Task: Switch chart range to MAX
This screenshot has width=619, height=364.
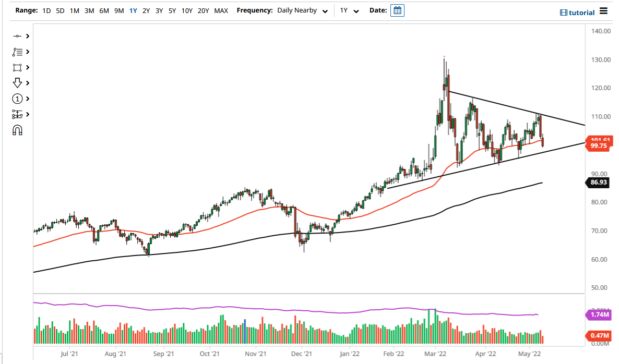Action: click(221, 10)
